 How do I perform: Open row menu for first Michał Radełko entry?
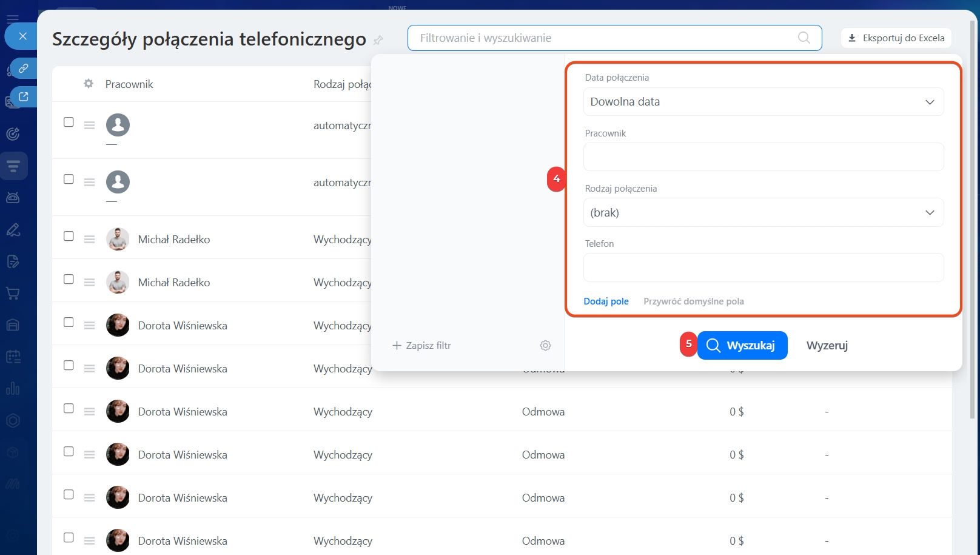point(89,240)
